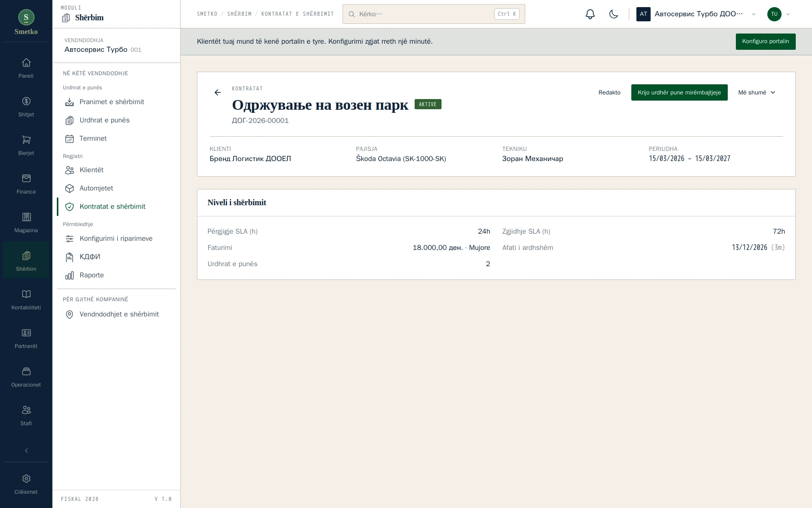Screen dimensions: 812x508
Task: Go back with the arrow beside Kontratat
Action: click(218, 92)
